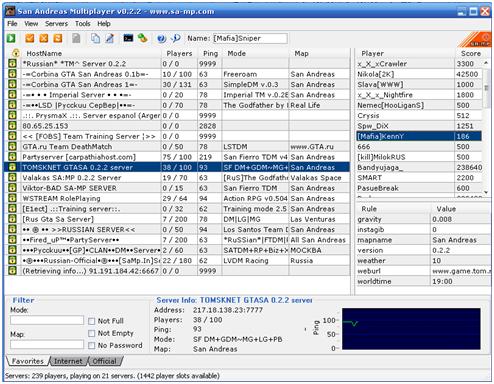Toggle the Not Empty checkbox
The height and width of the screenshot is (384, 494).
92,333
